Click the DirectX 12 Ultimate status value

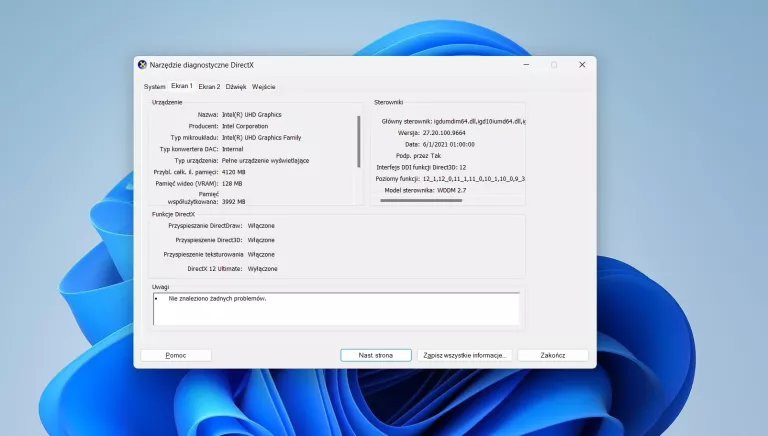262,269
